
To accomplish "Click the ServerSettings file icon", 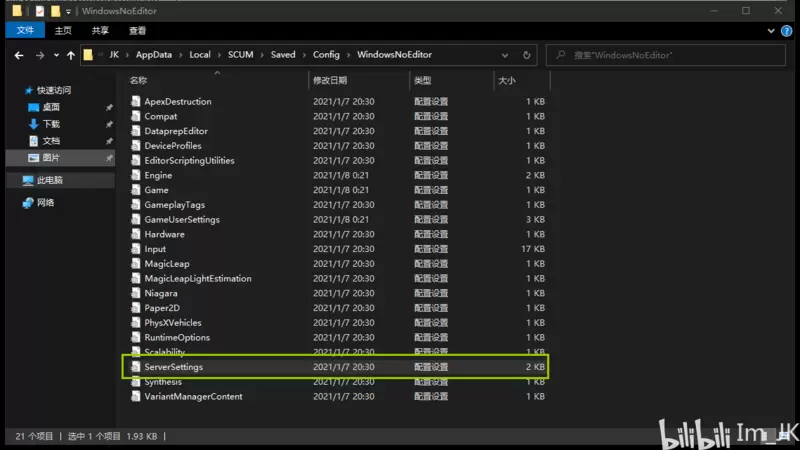I will pos(135,367).
